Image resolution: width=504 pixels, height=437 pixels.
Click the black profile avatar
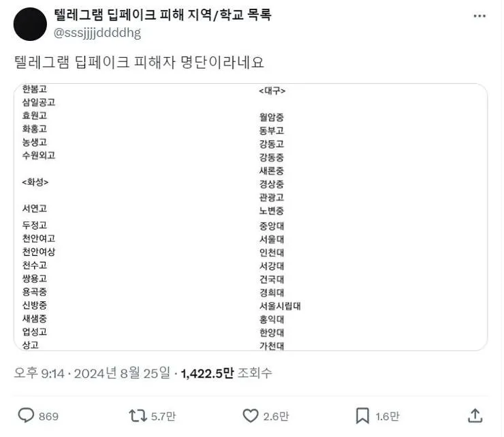click(x=31, y=24)
